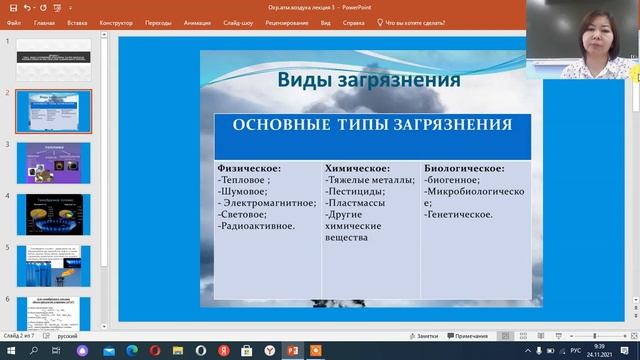Launch Microsoft Edge from taskbar

pos(132,351)
